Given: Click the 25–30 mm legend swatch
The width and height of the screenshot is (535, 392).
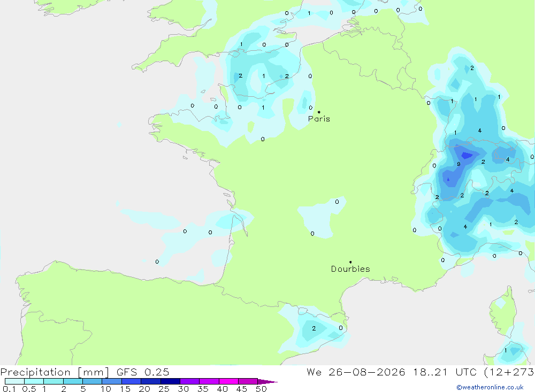Looking at the screenshot, I should pyautogui.click(x=170, y=381).
